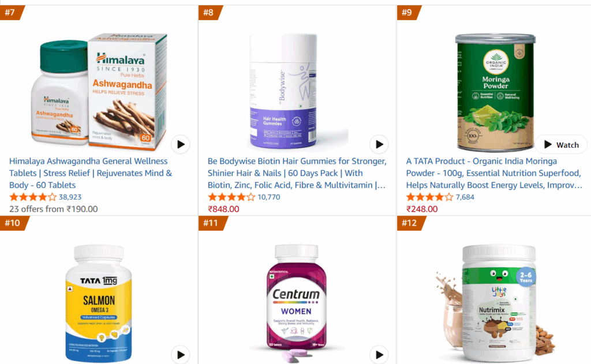Open Tata 1mg Salmon Omega 3 image
Image resolution: width=591 pixels, height=364 pixels.
tap(99, 303)
